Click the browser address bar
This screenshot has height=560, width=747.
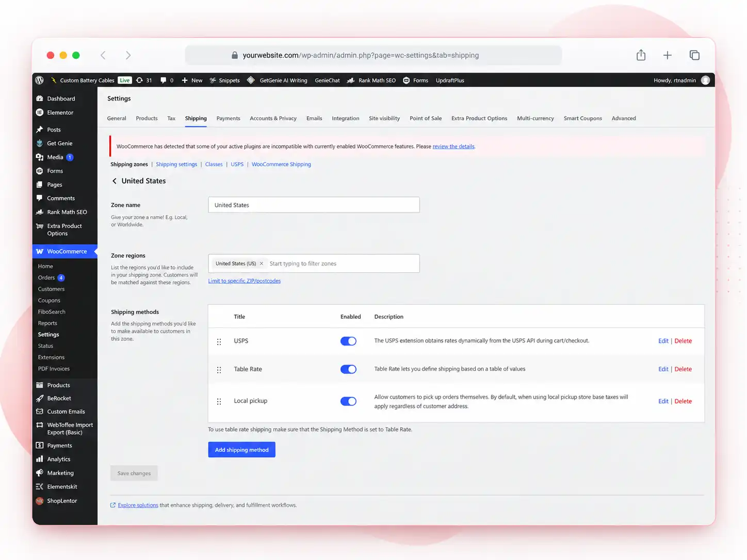[373, 55]
